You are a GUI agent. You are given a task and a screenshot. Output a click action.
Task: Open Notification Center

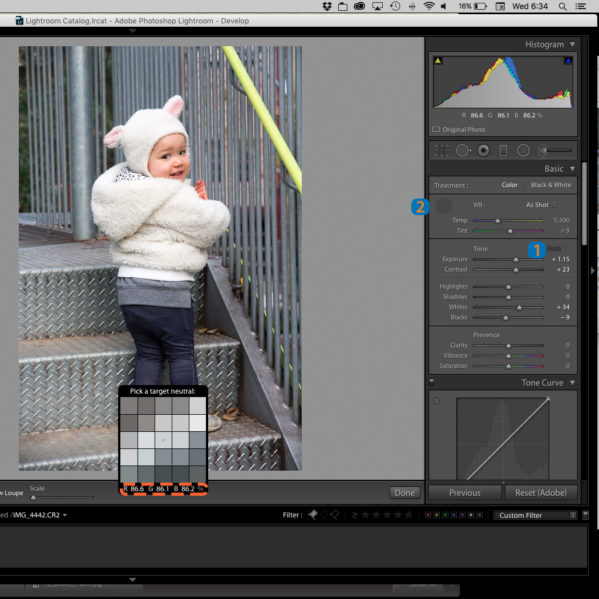[x=581, y=6]
